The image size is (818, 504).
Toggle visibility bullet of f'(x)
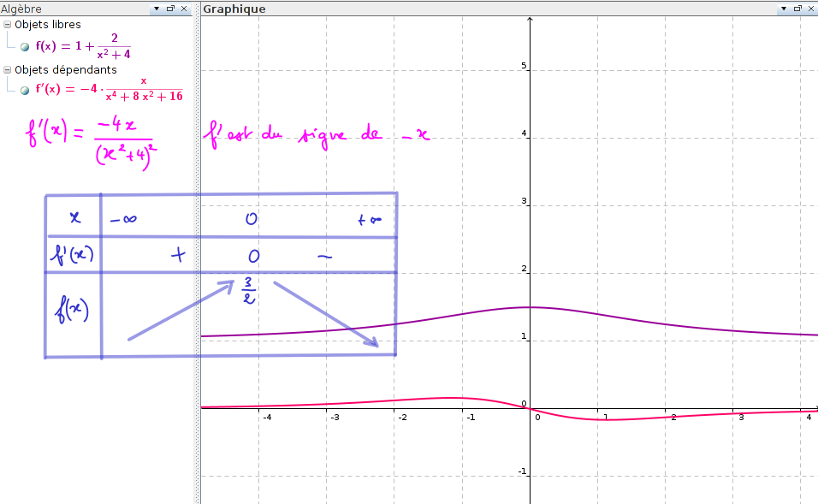click(x=25, y=90)
